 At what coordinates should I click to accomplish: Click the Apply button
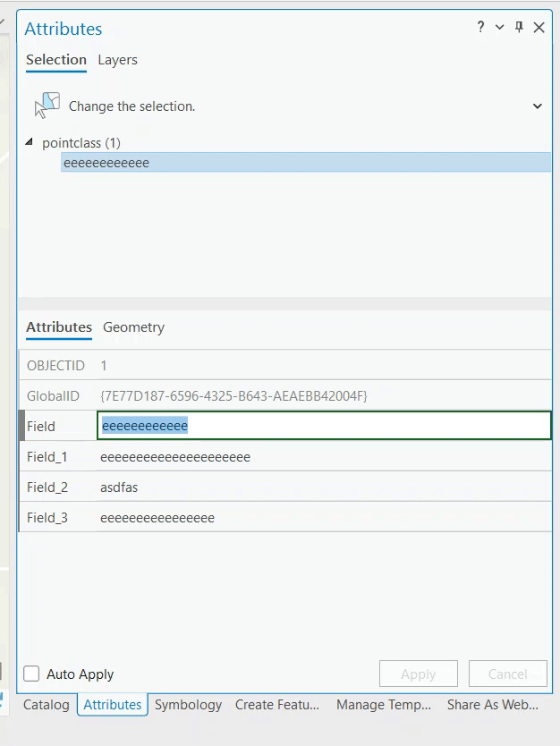(418, 674)
